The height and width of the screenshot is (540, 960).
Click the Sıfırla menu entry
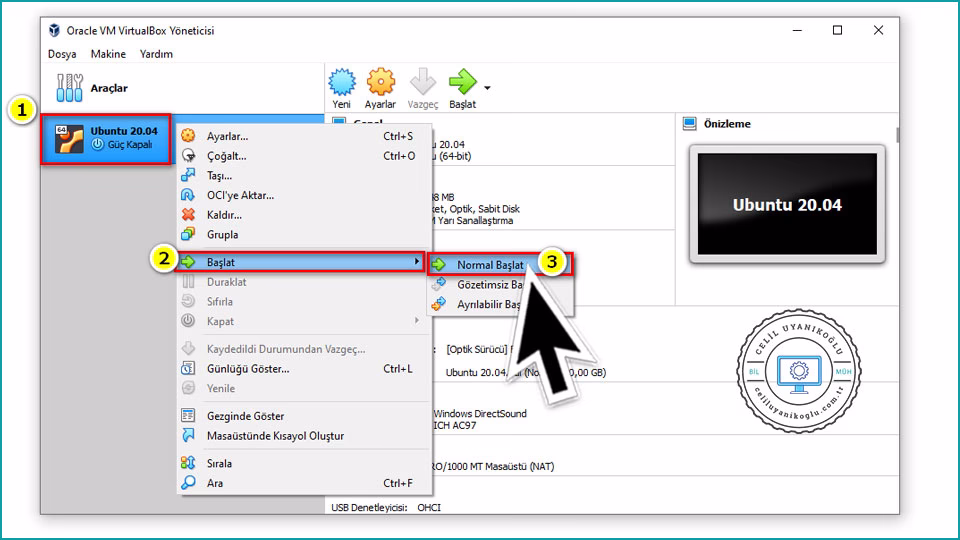click(x=304, y=301)
